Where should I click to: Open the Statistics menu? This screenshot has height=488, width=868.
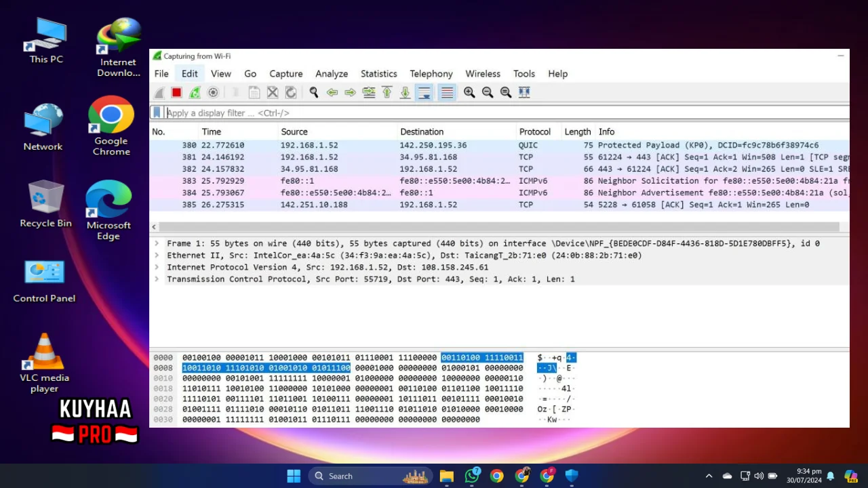(379, 74)
